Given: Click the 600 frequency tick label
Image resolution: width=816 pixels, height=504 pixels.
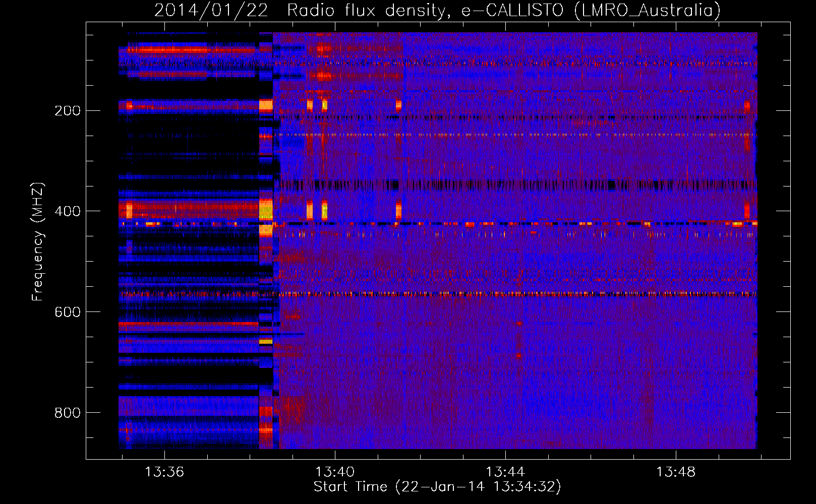Looking at the screenshot, I should pos(68,312).
